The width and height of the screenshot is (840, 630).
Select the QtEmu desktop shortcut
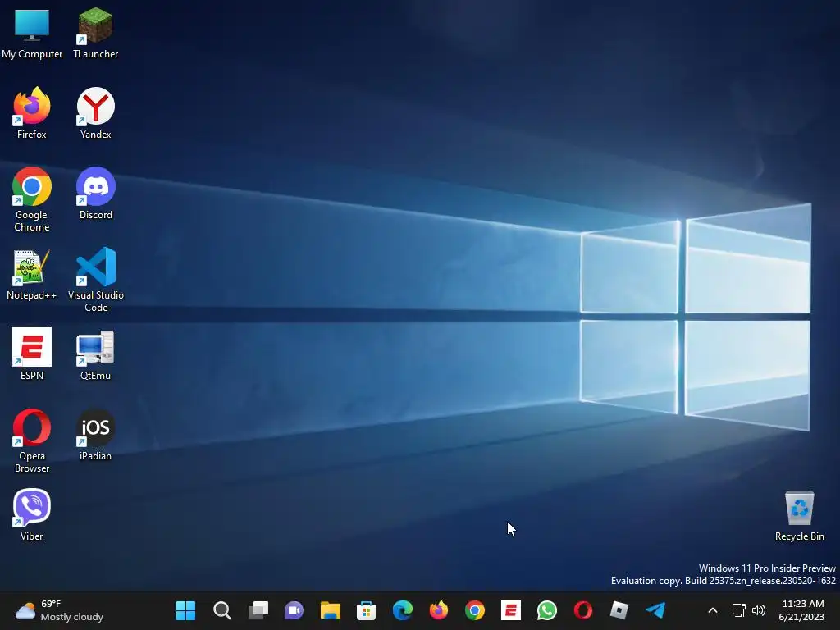95,354
